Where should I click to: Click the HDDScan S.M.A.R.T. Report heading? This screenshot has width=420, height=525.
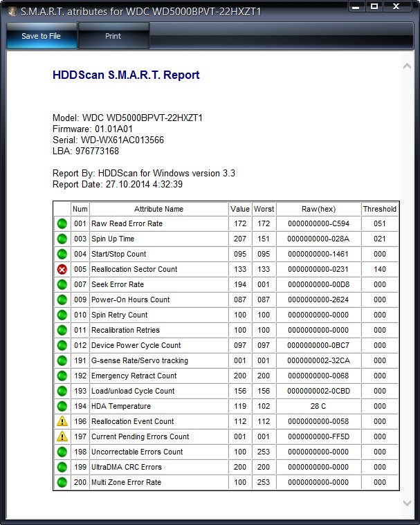tap(126, 75)
